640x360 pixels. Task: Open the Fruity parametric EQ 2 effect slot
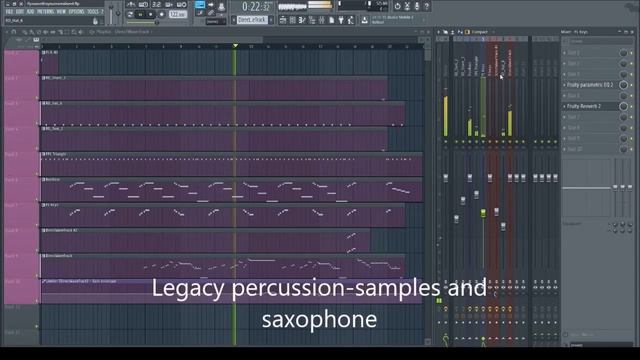click(590, 85)
